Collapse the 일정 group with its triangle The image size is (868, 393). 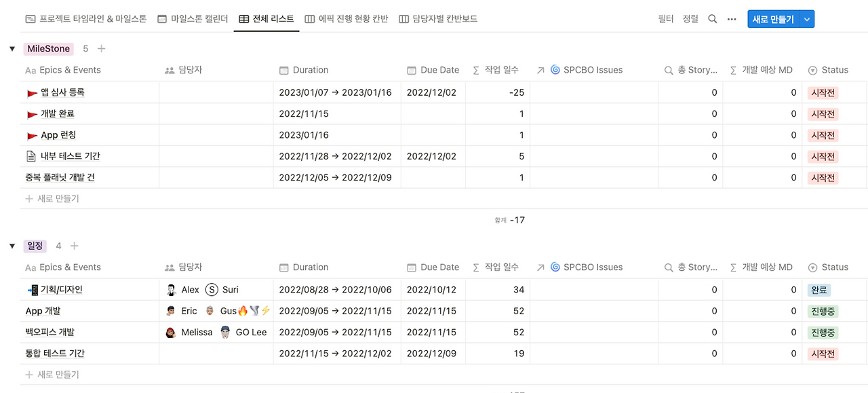pyautogui.click(x=12, y=246)
